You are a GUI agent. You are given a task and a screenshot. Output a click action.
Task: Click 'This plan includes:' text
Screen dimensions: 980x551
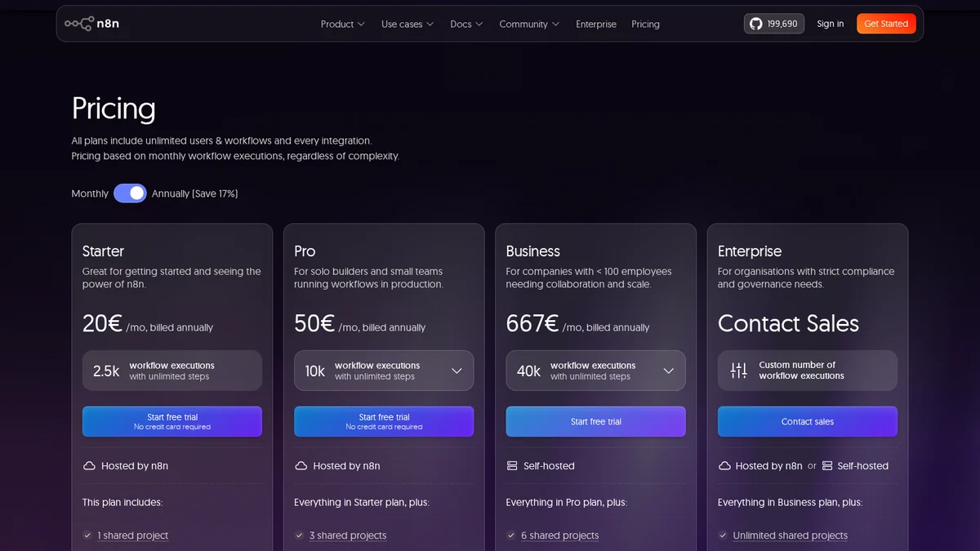122,502
